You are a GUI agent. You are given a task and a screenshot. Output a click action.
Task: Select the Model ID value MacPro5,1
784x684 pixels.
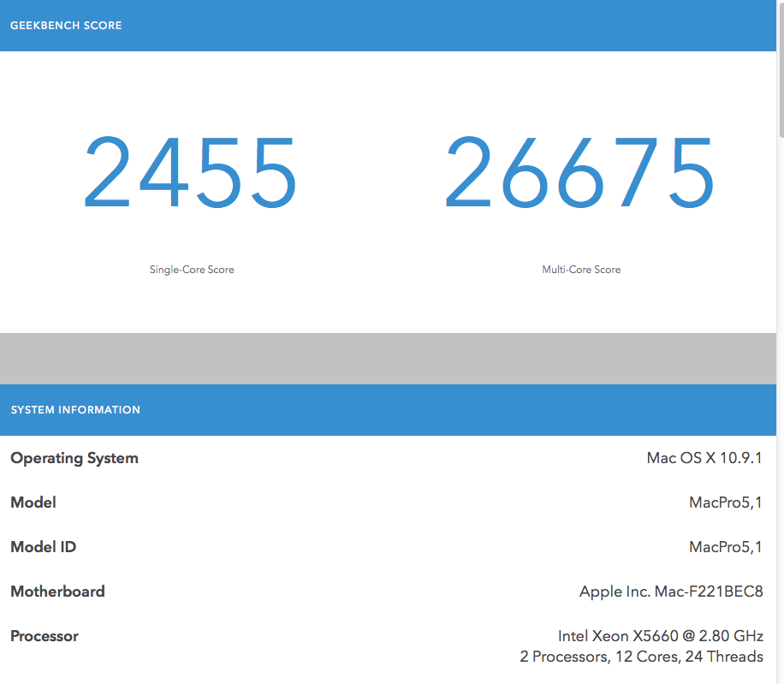click(x=726, y=547)
